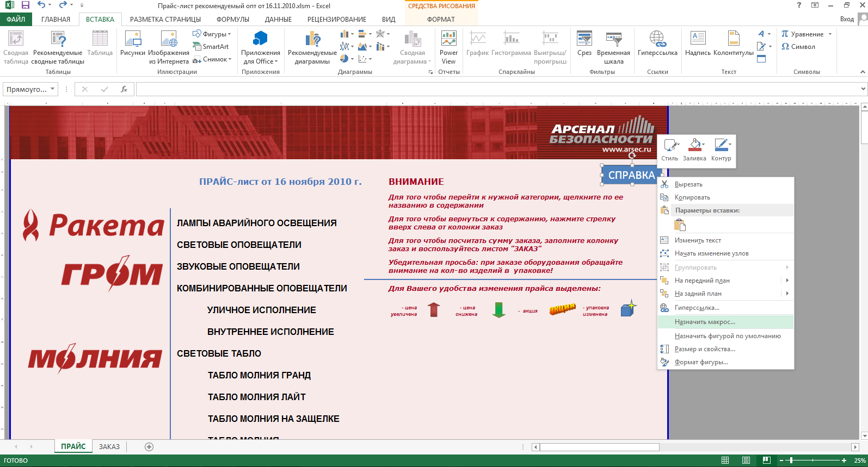Choose Копировать in the context menu

(x=725, y=197)
